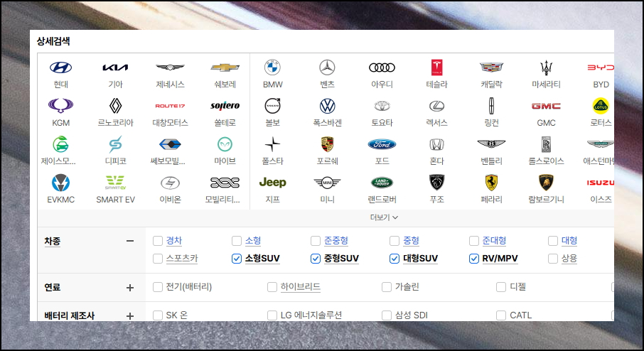Screen dimensions: 644x351
Task: Check the 디젤 fuel checkbox
Action: (501, 287)
